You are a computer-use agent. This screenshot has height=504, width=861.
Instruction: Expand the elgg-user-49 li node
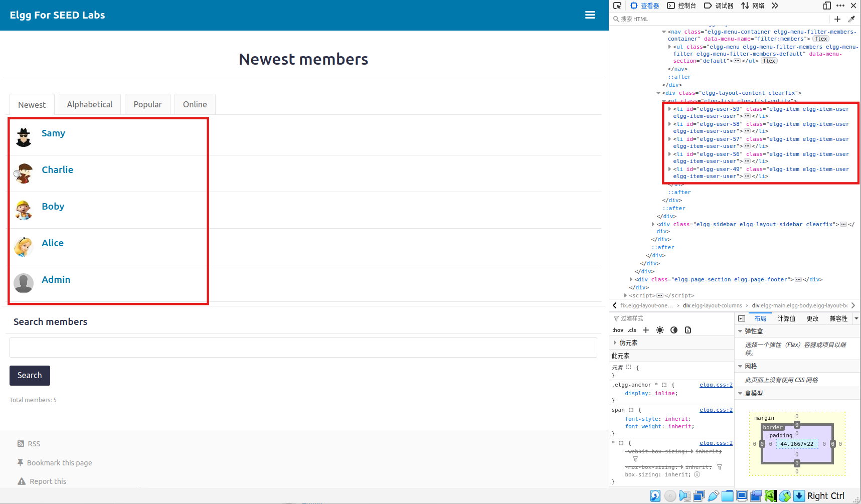click(x=669, y=169)
